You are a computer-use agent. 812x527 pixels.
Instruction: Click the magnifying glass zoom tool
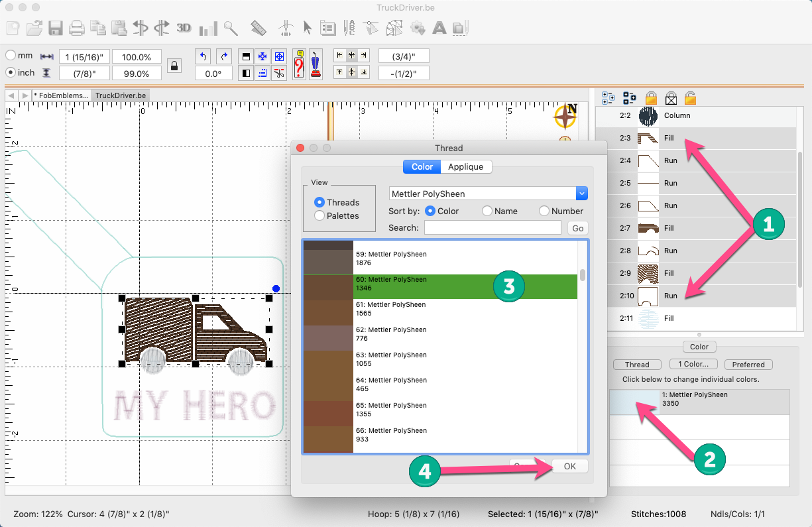tap(231, 28)
